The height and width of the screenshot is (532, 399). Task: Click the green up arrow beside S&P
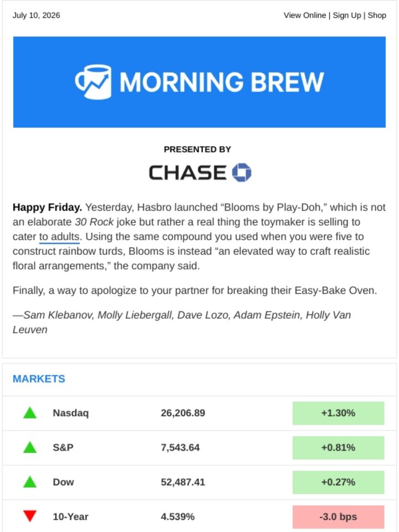(x=30, y=447)
